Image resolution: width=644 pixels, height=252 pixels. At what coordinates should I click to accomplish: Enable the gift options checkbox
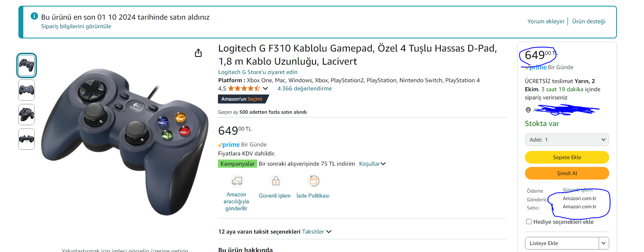[x=529, y=221]
